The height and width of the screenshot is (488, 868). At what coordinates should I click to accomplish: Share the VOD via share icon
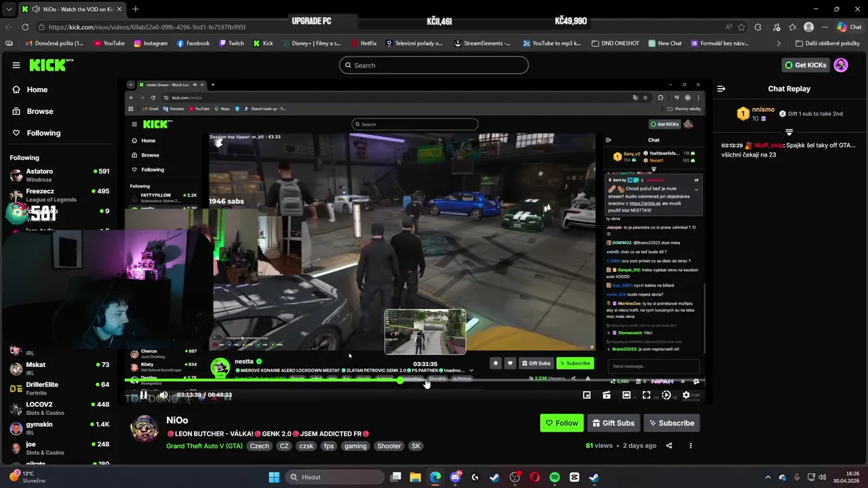pyautogui.click(x=669, y=445)
